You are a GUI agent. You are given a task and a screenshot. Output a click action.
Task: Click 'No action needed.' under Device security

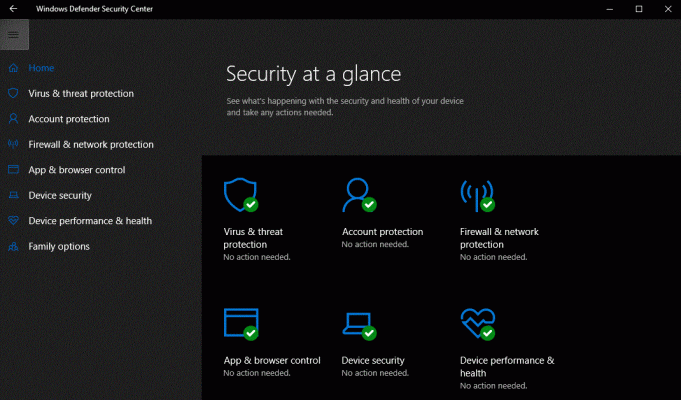click(x=375, y=373)
